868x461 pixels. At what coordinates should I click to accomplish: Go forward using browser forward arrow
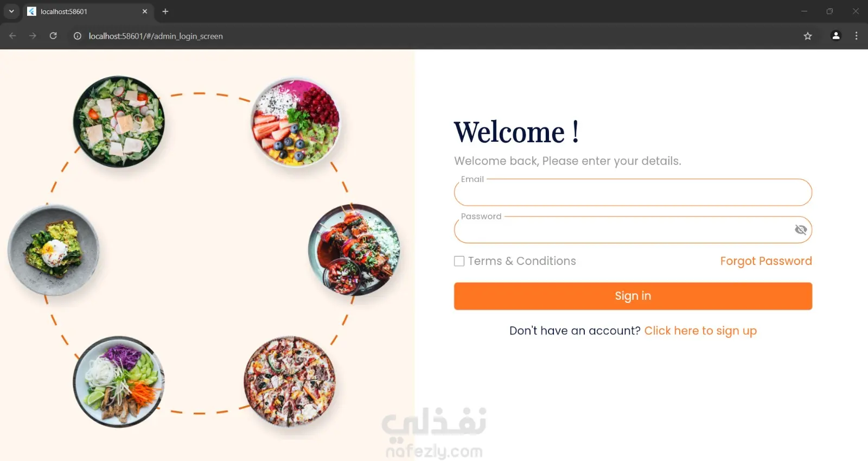[x=33, y=36]
